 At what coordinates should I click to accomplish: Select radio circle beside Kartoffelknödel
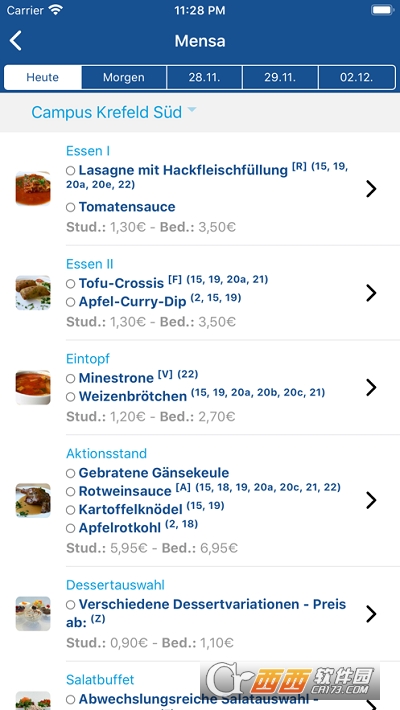pyautogui.click(x=70, y=510)
